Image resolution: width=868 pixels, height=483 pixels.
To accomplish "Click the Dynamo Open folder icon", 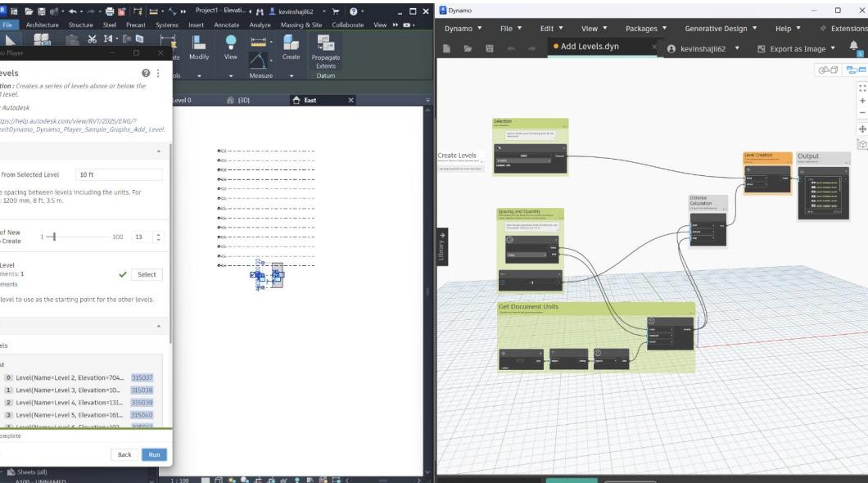I will point(468,48).
